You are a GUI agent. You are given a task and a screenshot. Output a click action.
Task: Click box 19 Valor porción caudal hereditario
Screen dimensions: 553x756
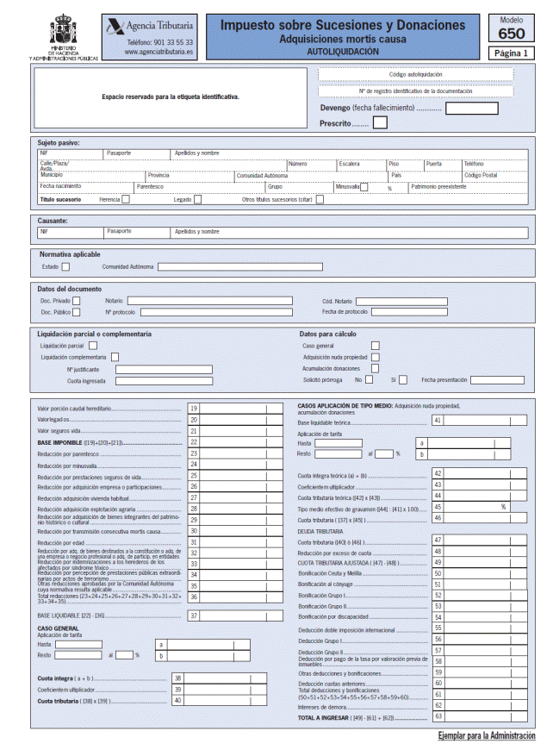coord(235,409)
